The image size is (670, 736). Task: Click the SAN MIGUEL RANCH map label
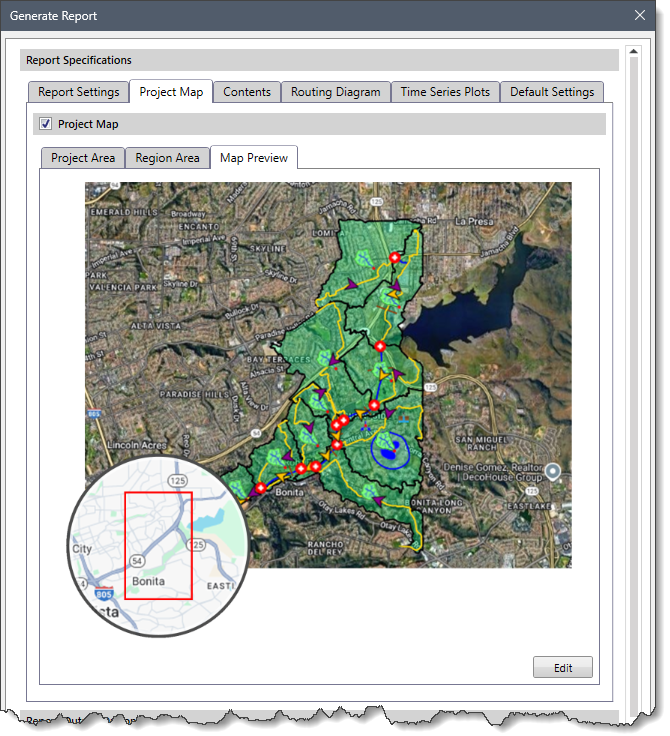481,444
